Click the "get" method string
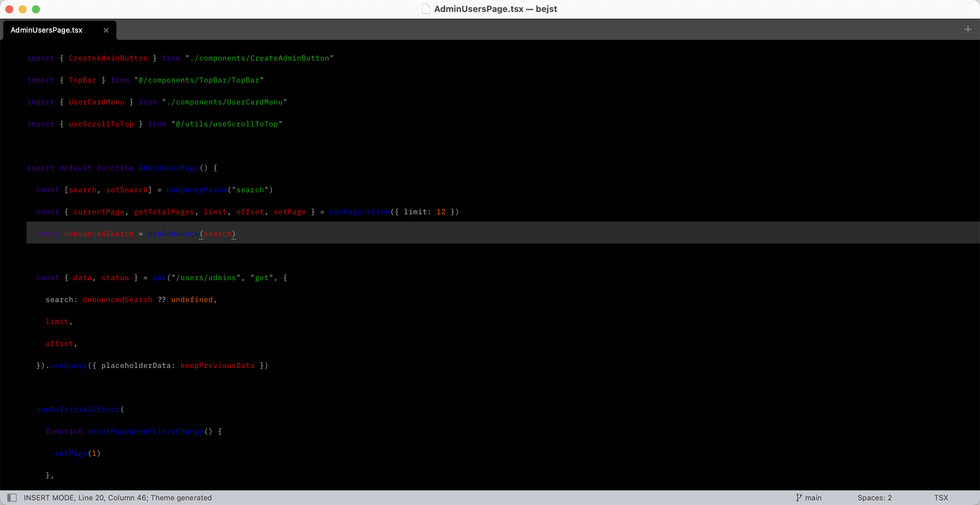 (262, 278)
